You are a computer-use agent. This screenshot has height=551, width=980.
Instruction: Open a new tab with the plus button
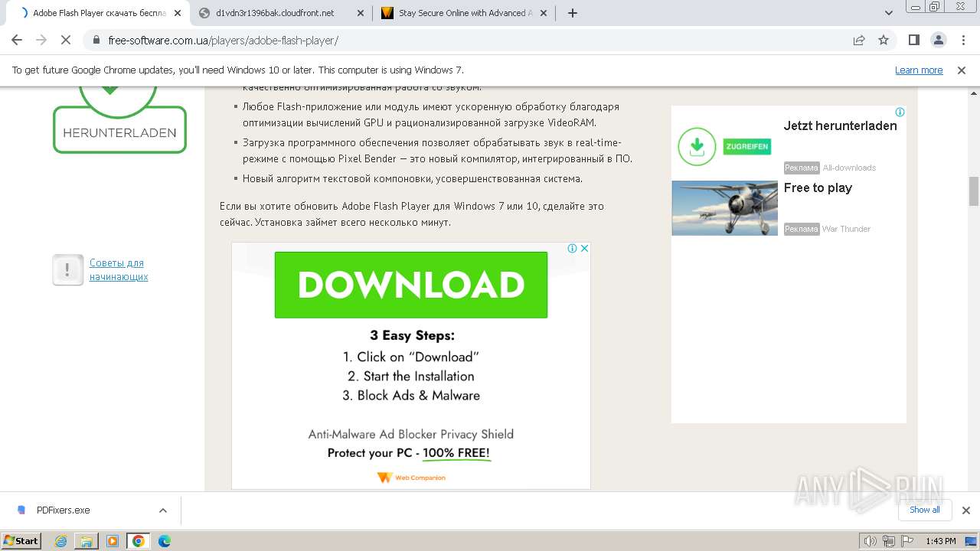[x=572, y=13]
